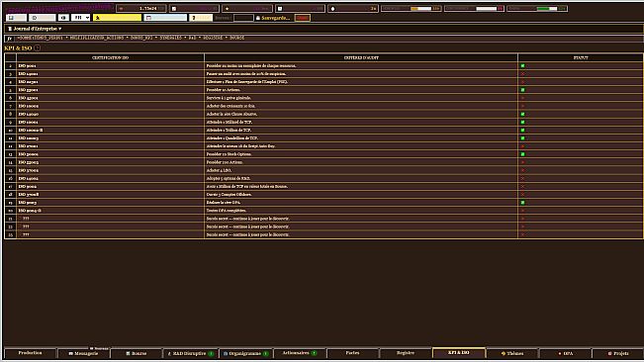
Task: Open the R&D Disruptive tab
Action: point(190,353)
